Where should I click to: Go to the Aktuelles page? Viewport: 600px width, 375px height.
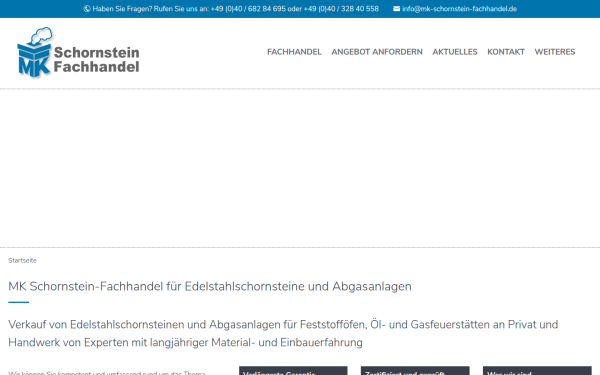coord(455,52)
